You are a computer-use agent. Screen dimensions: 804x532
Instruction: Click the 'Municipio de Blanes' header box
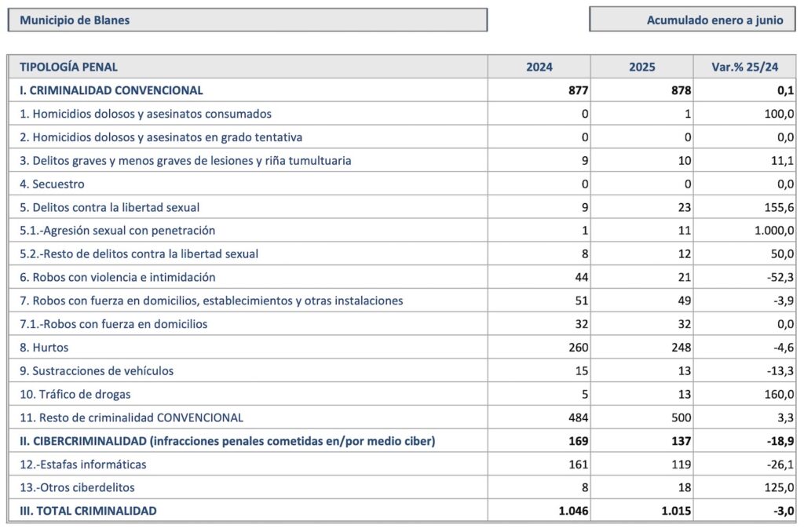click(247, 20)
